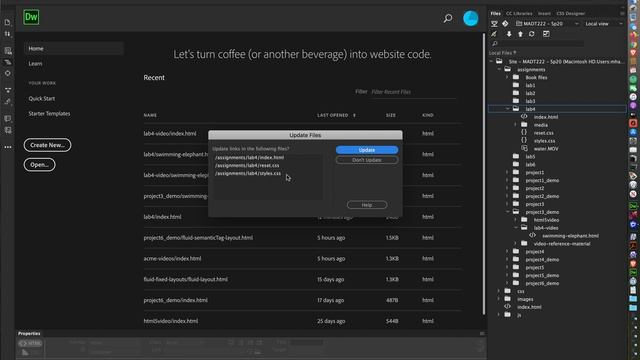
Task: Expand the project1 folder
Action: 508,172
